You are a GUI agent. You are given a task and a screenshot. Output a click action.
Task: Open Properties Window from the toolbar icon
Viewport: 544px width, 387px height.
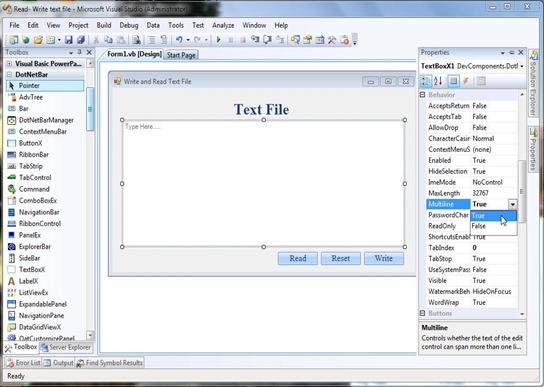[x=307, y=40]
